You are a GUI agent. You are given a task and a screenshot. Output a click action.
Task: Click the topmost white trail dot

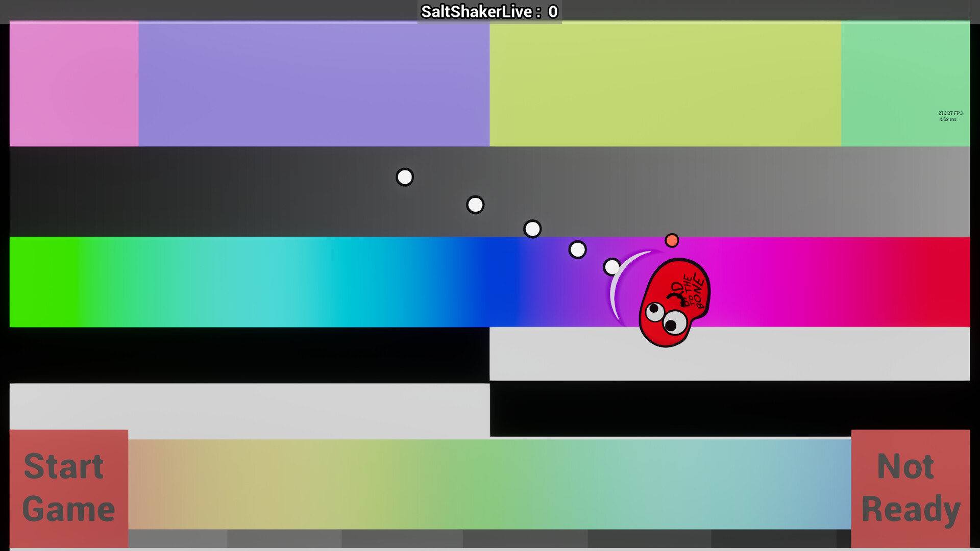click(404, 177)
